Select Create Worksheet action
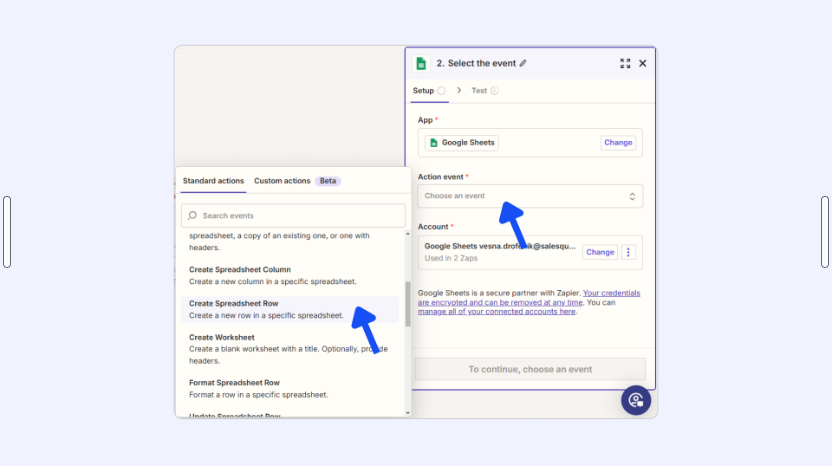This screenshot has height=467, width=832. [290, 349]
